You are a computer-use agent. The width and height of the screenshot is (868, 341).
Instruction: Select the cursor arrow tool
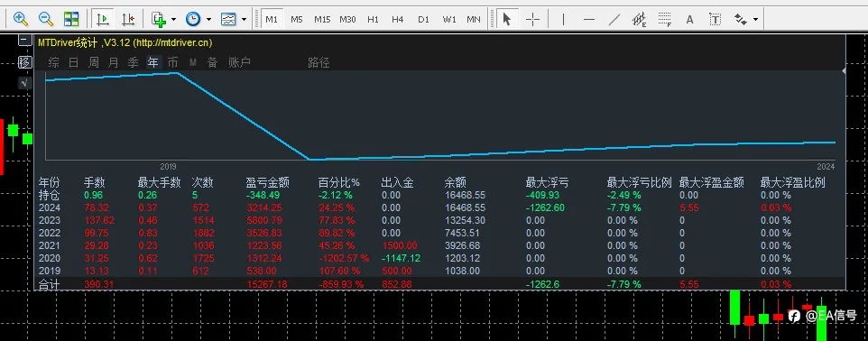(x=506, y=19)
